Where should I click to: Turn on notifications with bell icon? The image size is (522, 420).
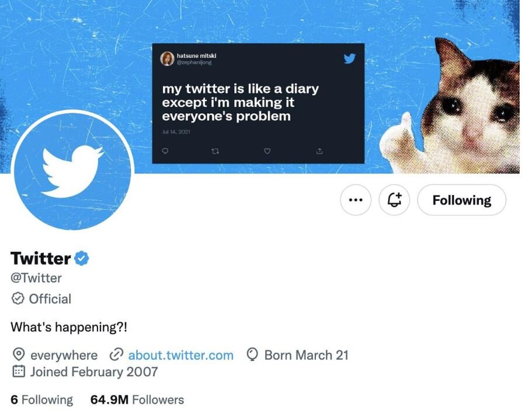(x=395, y=200)
